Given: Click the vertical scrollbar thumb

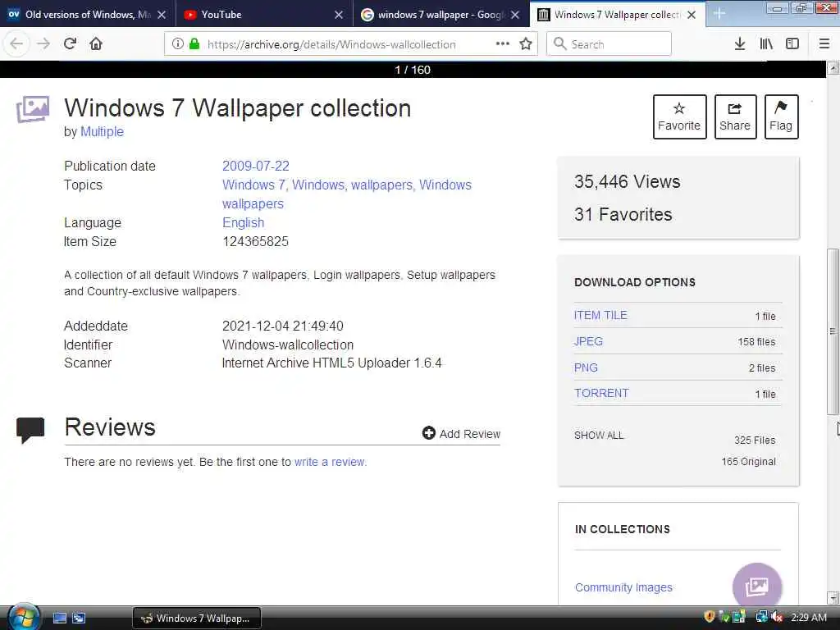Looking at the screenshot, I should tap(833, 331).
